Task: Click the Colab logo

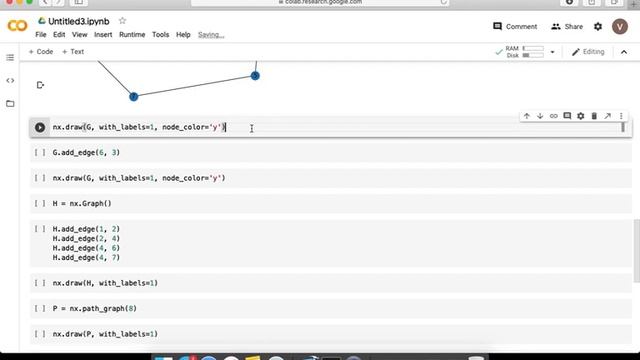Action: (x=17, y=26)
